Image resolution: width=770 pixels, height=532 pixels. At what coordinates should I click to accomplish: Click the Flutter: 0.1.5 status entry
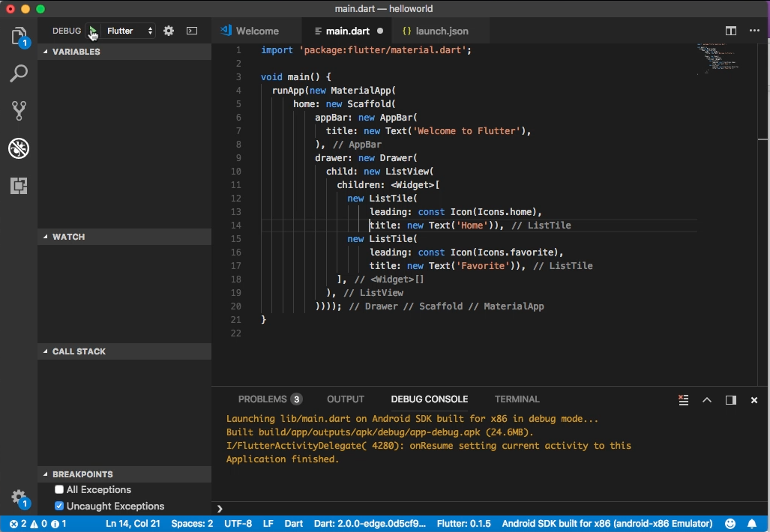point(463,524)
